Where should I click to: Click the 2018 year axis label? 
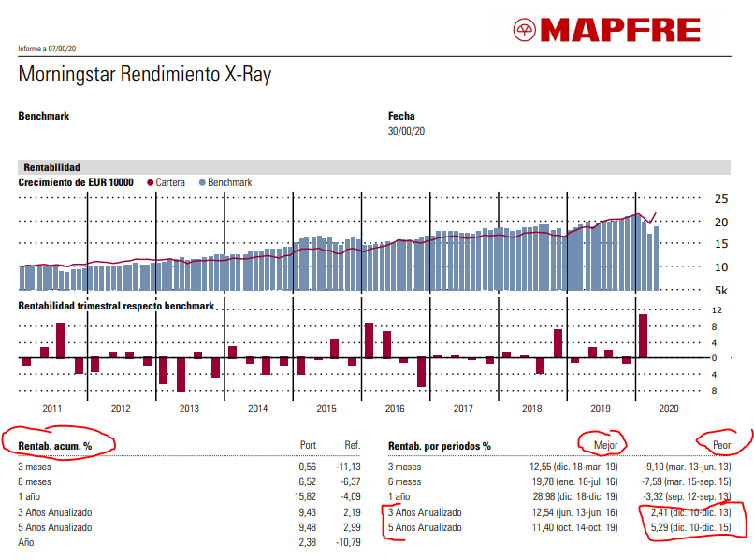click(x=532, y=409)
